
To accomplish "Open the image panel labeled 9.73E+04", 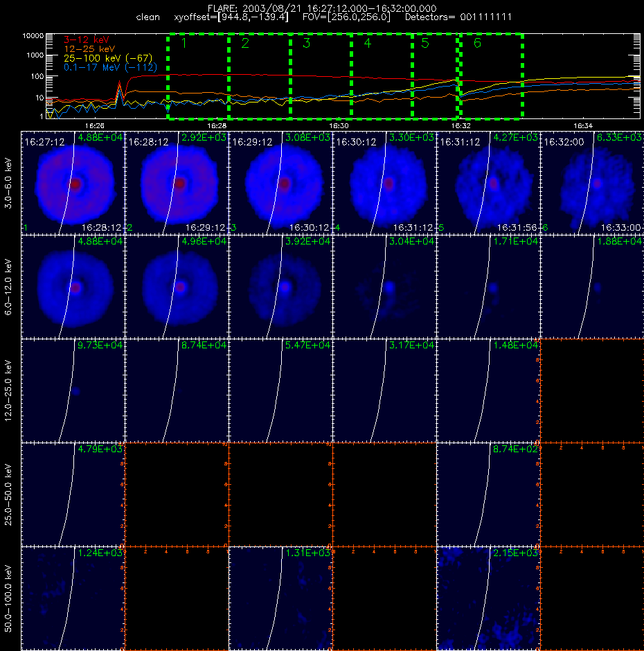I will (x=73, y=391).
